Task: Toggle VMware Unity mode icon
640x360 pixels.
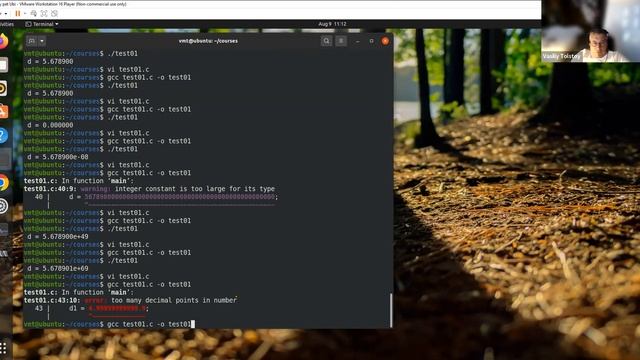Action: pyautogui.click(x=54, y=13)
